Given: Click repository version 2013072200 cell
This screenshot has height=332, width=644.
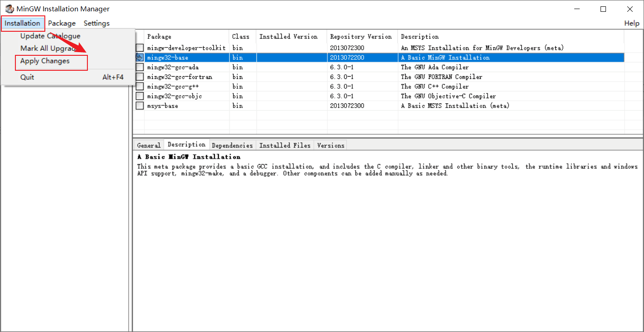Looking at the screenshot, I should click(347, 58).
